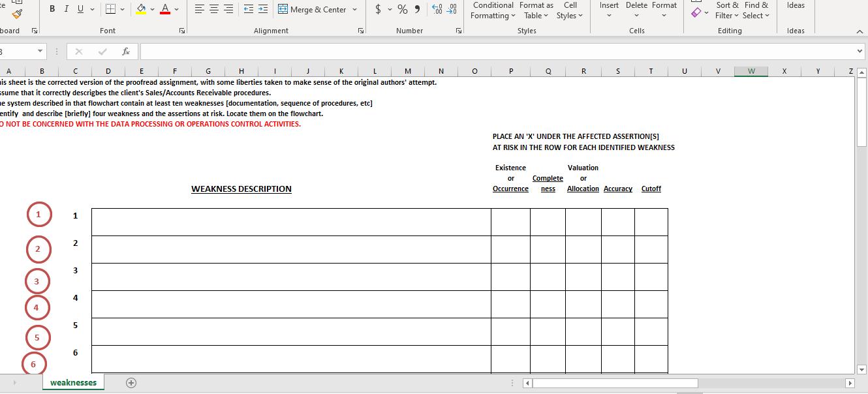This screenshot has height=394, width=868.
Task: Select column P header
Action: [511, 71]
